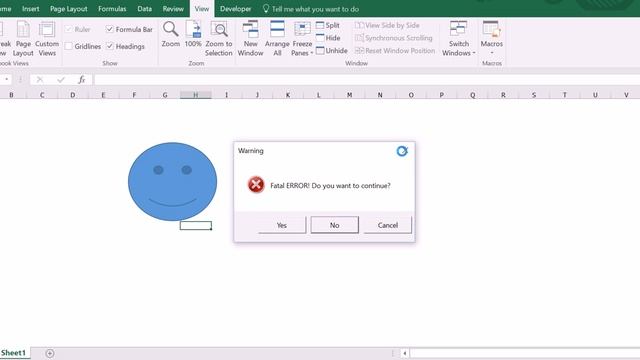Open Custom Views

[x=47, y=39]
